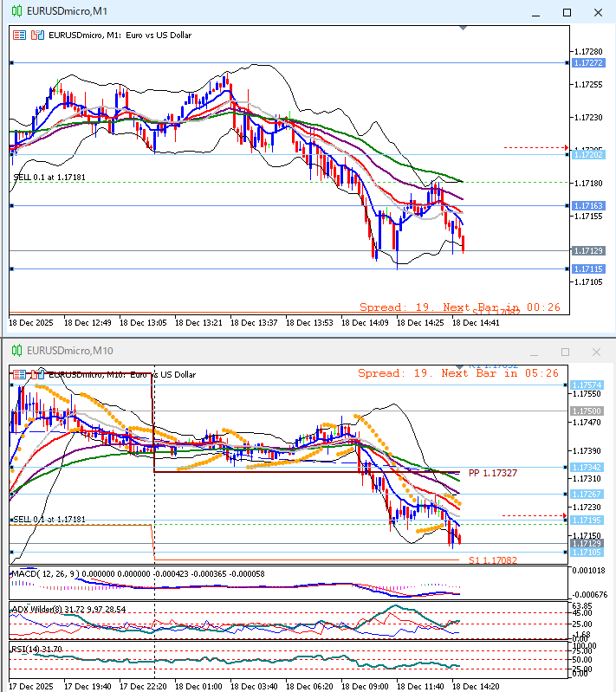The height and width of the screenshot is (692, 616).
Task: Click the SELL 0.1 order label on M1 chart
Action: 49,177
